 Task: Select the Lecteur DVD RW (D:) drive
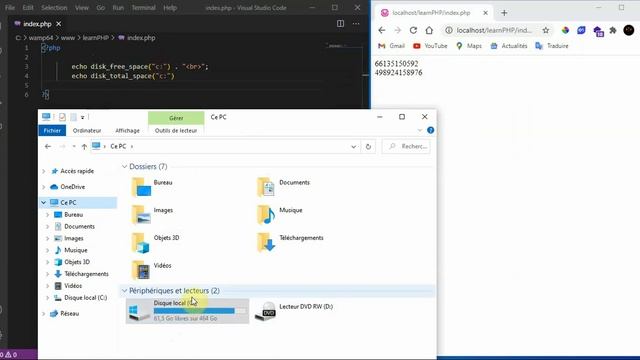tap(294, 311)
